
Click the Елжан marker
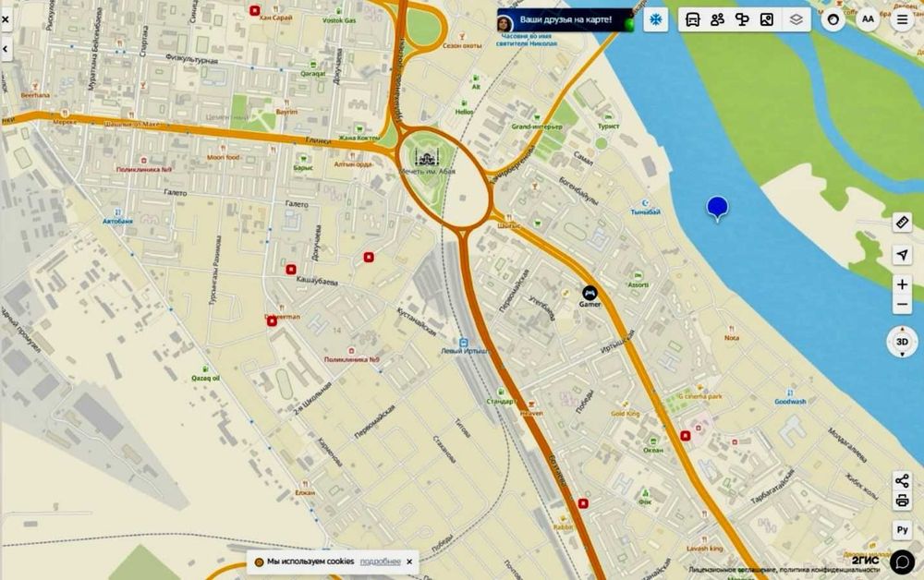click(305, 484)
